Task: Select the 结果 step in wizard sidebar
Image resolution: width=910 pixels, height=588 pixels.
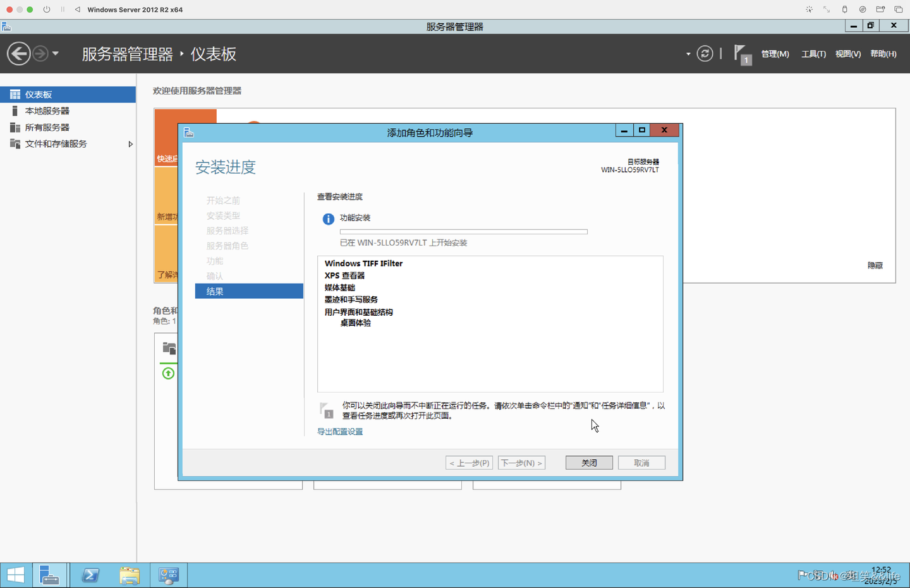Action: point(249,291)
